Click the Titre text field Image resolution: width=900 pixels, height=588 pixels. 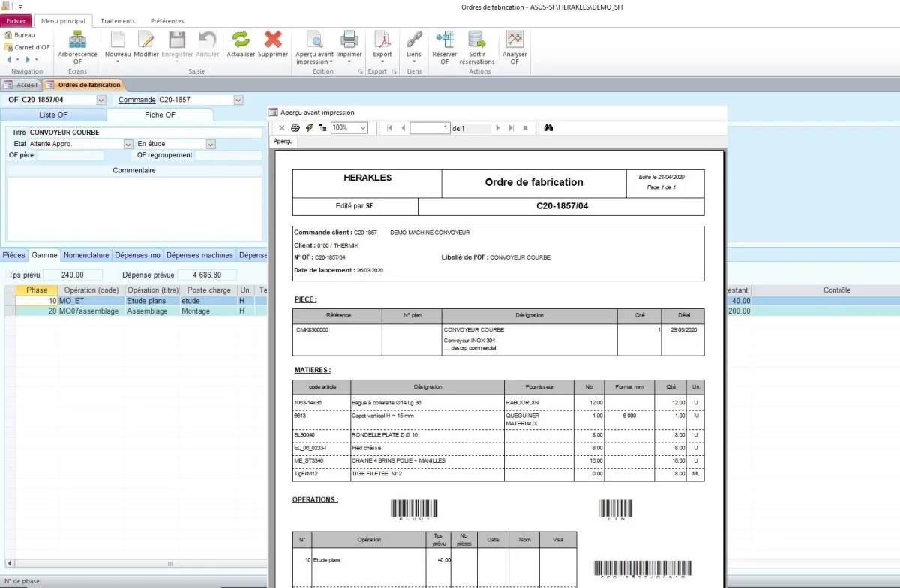(x=145, y=133)
